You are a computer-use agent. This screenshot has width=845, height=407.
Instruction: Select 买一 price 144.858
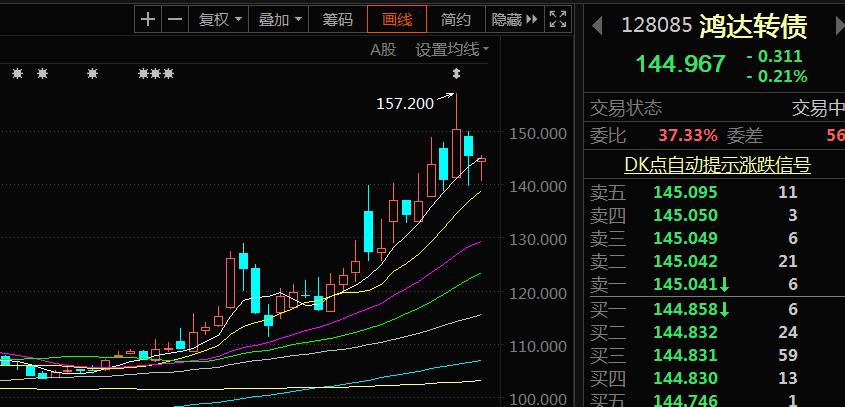point(685,309)
